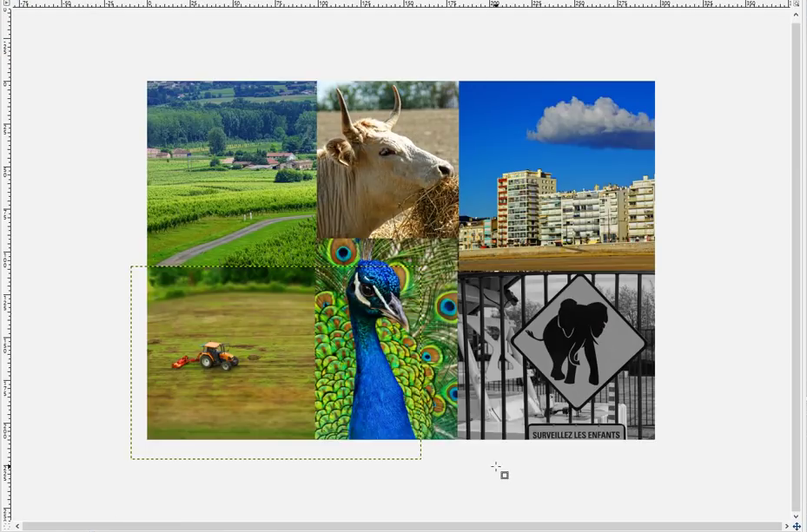This screenshot has width=807, height=532.
Task: Click the horizontal scrollbar right arrow
Action: pos(786,526)
